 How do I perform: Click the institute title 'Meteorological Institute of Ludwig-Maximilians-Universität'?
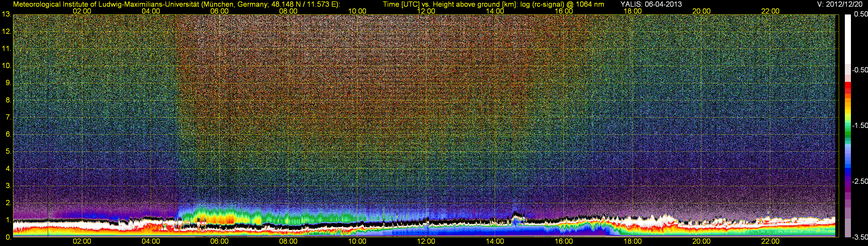(106, 4)
